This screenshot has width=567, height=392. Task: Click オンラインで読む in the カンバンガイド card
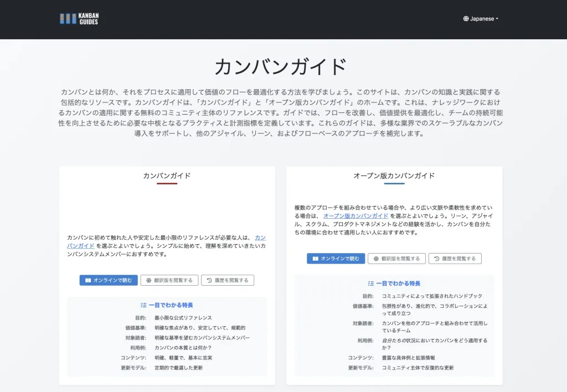(109, 280)
